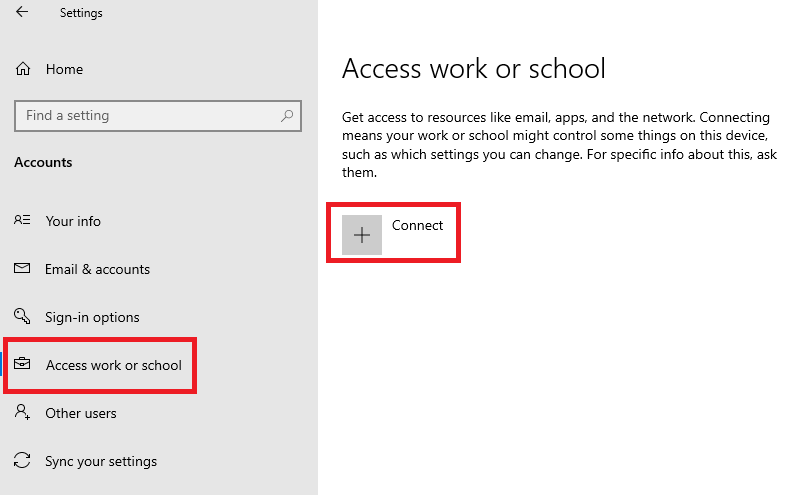Click the briefcase icon in sidebar

point(22,363)
